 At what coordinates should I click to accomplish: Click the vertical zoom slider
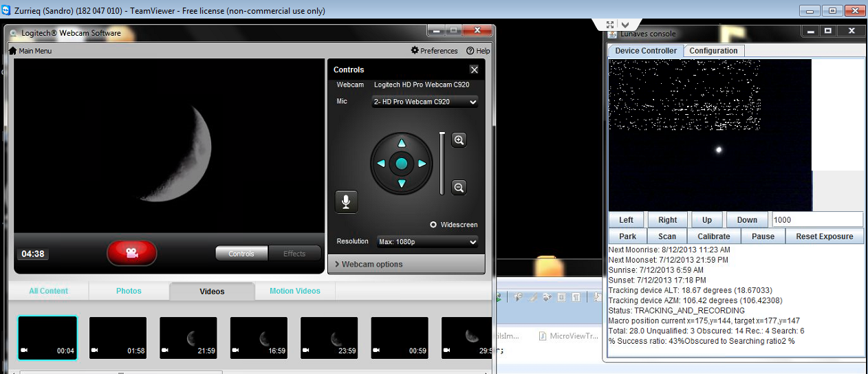click(442, 164)
